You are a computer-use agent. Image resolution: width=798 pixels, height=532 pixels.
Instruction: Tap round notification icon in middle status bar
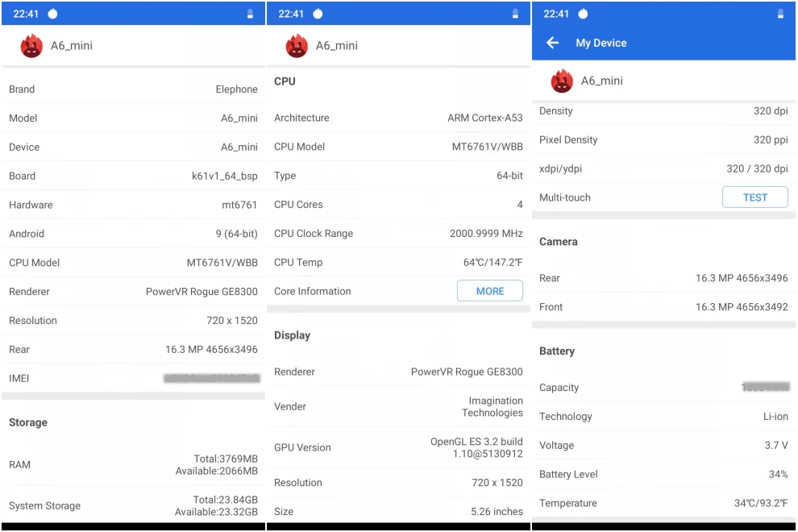318,14
